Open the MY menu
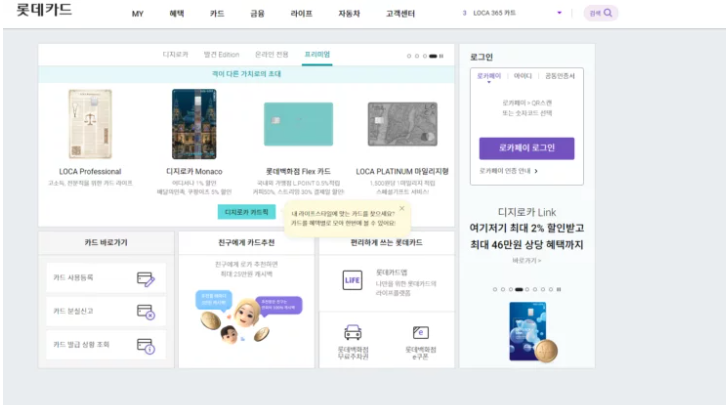726x405 pixels. click(138, 14)
